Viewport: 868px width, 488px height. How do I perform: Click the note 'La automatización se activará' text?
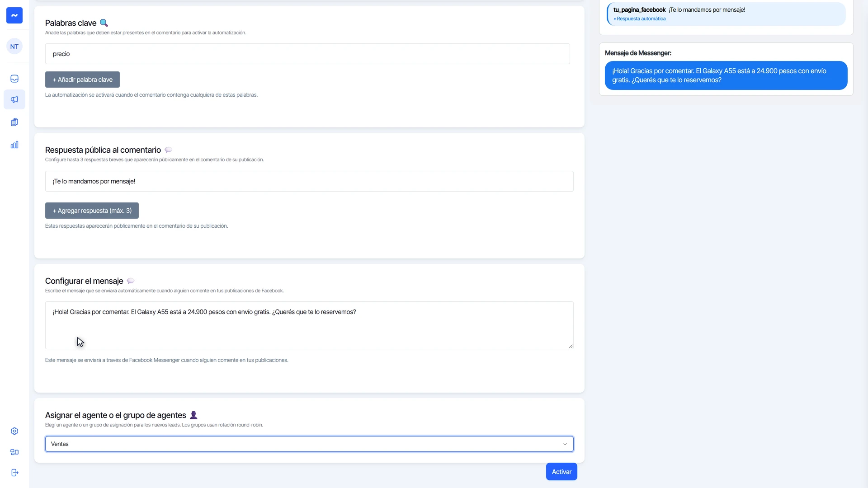151,95
